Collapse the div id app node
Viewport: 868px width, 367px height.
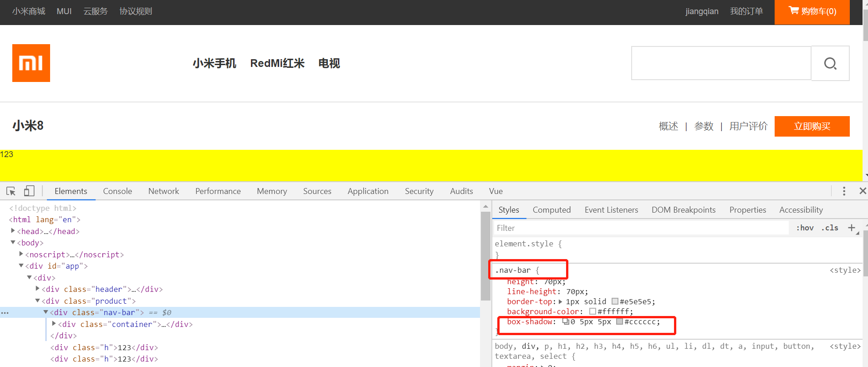pos(21,266)
